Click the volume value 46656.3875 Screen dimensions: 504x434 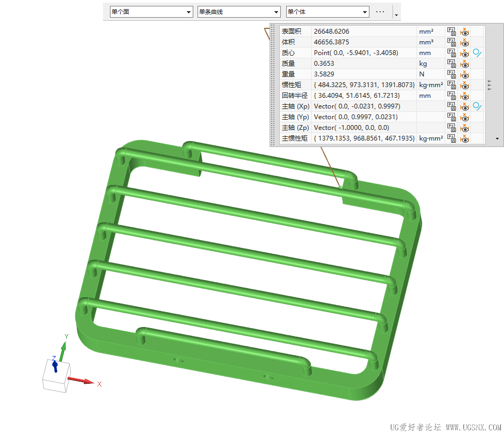click(332, 42)
